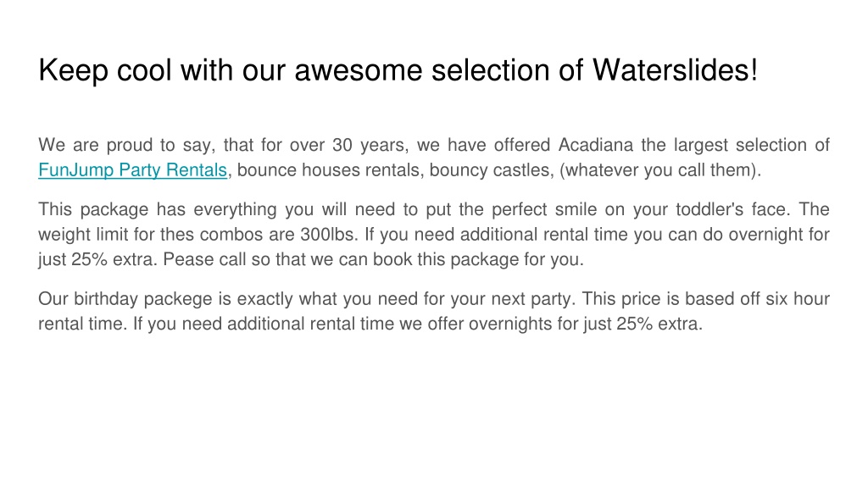Click the phrase 'bounce houses rentals'
Viewport: 868px width, 488px height.
tap(331, 169)
